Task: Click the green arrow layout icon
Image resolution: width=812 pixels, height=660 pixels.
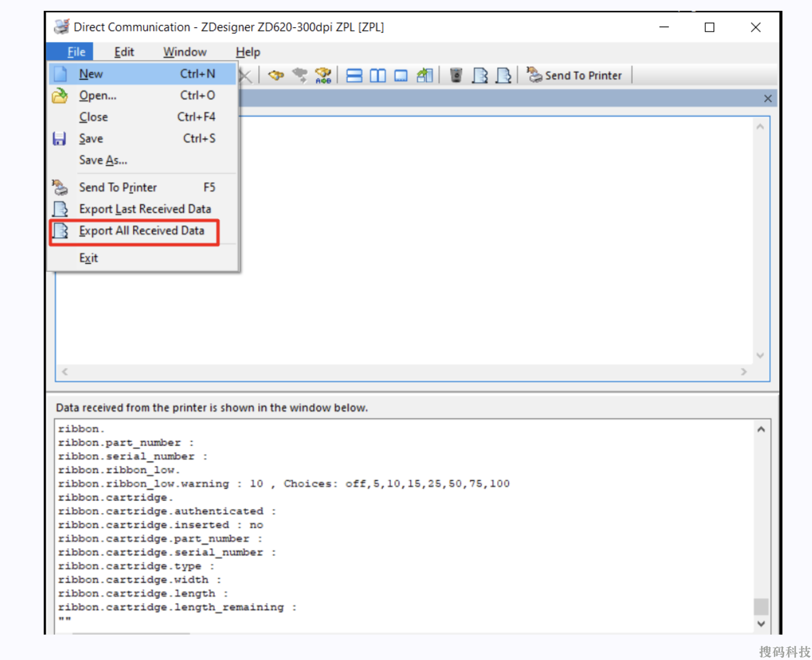Action: click(425, 75)
